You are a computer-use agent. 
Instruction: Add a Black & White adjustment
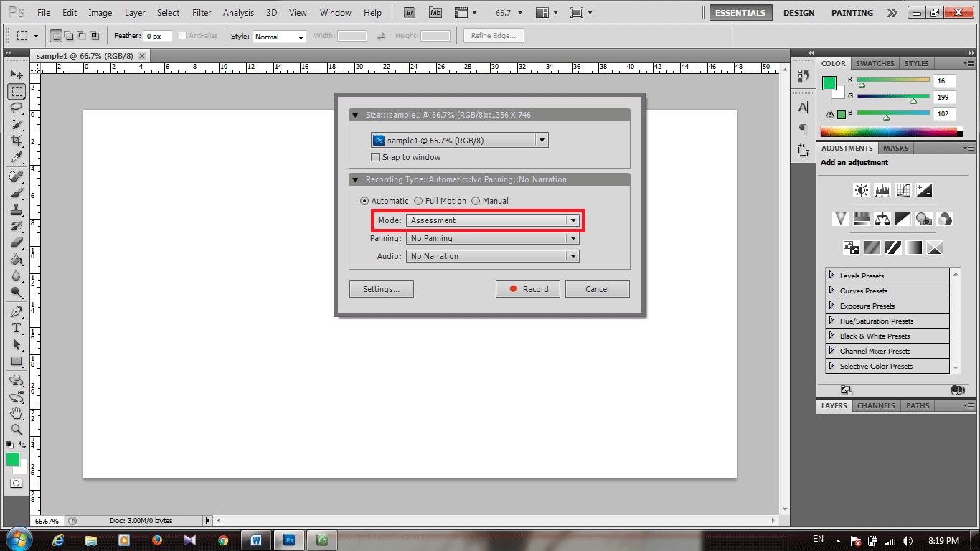point(903,219)
